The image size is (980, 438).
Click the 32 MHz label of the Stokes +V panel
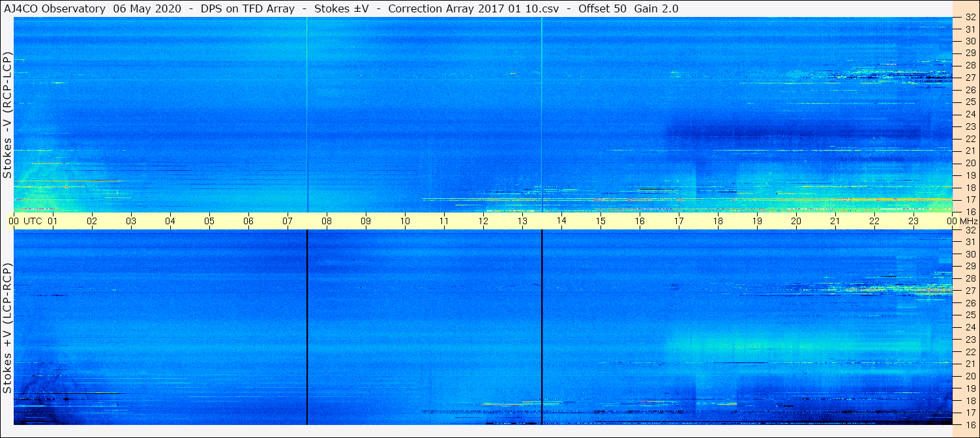[x=970, y=230]
